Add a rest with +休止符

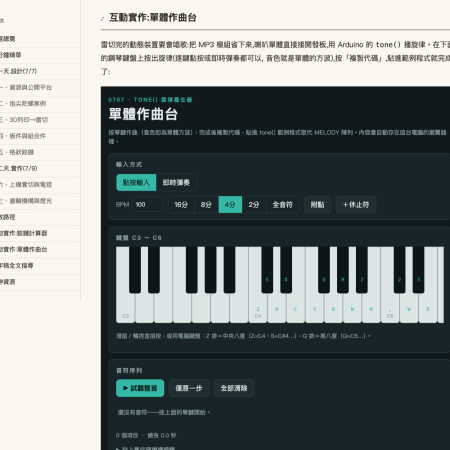[x=356, y=204]
